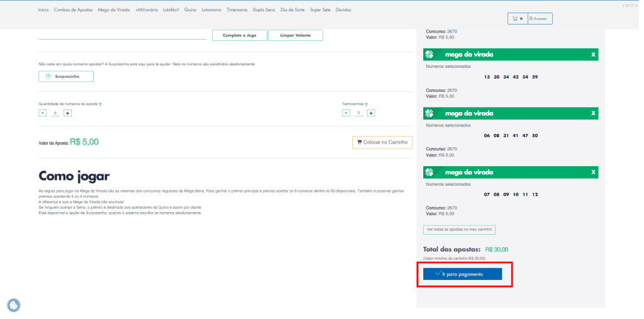
Task: Remove bet with numbers 07 08 09
Action: click(593, 172)
